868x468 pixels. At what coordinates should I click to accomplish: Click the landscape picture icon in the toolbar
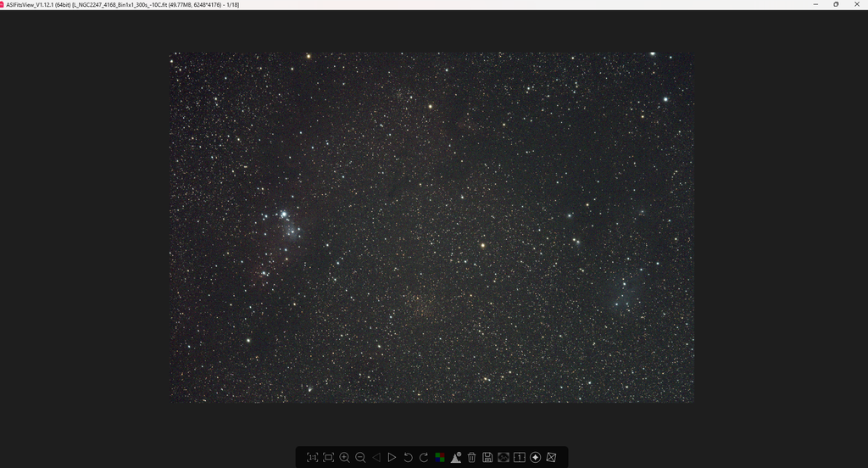[504, 458]
